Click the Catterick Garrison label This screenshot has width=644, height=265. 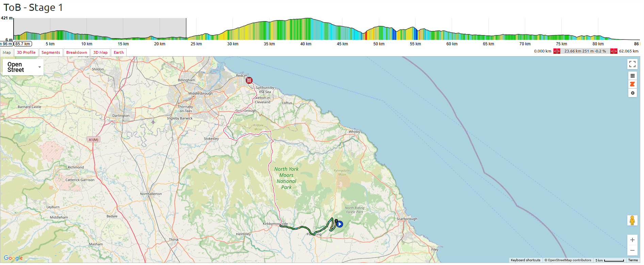click(x=80, y=180)
